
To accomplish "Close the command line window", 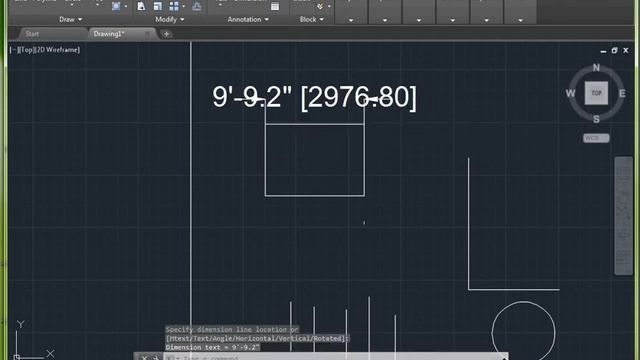I will point(144,358).
